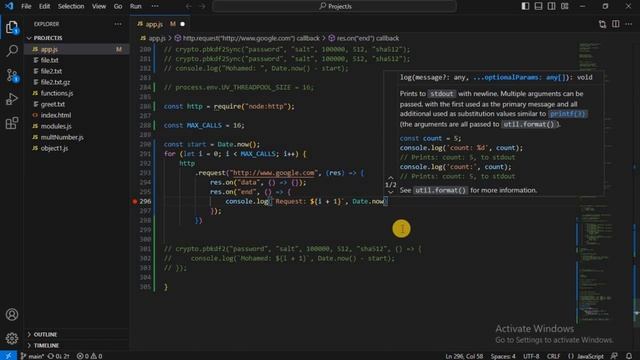Open file.txt in the Explorer
The image size is (640, 360).
[x=77, y=60]
